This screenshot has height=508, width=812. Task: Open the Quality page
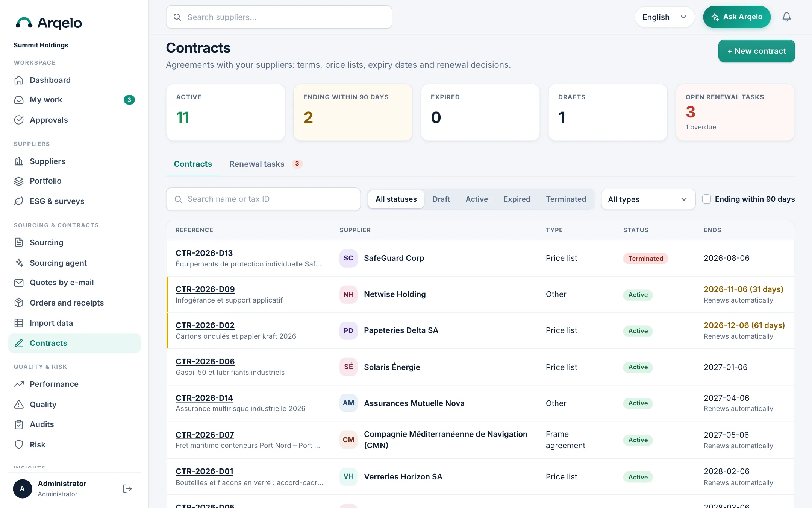click(74, 404)
